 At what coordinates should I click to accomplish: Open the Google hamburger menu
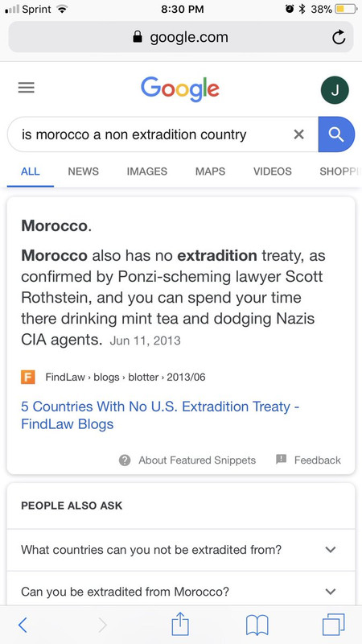[27, 88]
